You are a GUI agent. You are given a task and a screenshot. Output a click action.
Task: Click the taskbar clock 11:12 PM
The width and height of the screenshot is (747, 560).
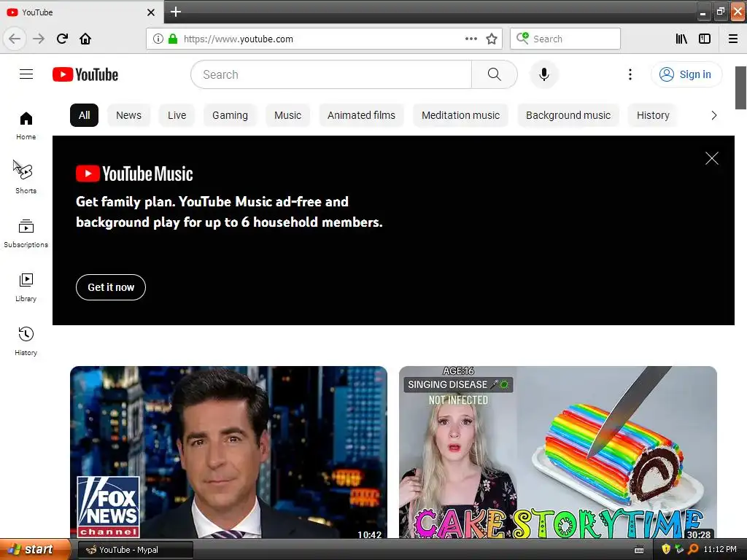pos(720,549)
